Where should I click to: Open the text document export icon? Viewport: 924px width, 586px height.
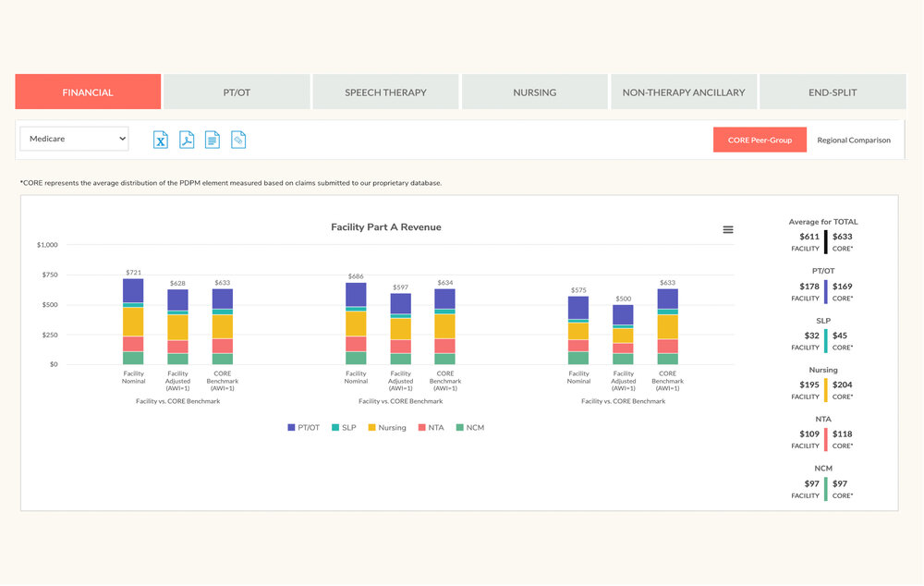(x=213, y=140)
